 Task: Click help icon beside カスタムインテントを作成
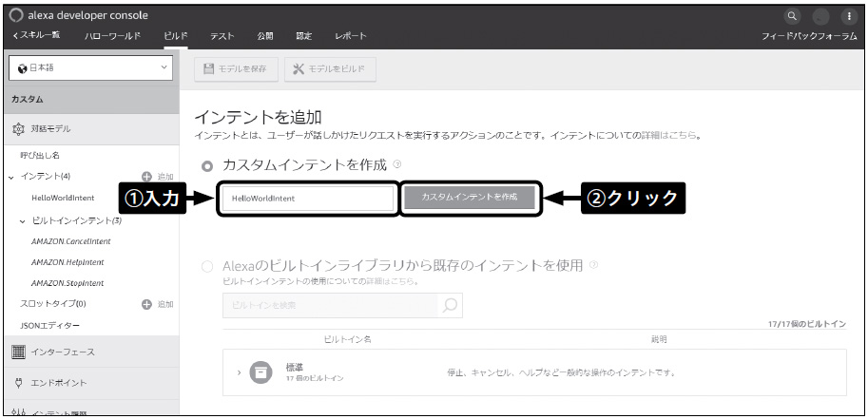click(396, 164)
